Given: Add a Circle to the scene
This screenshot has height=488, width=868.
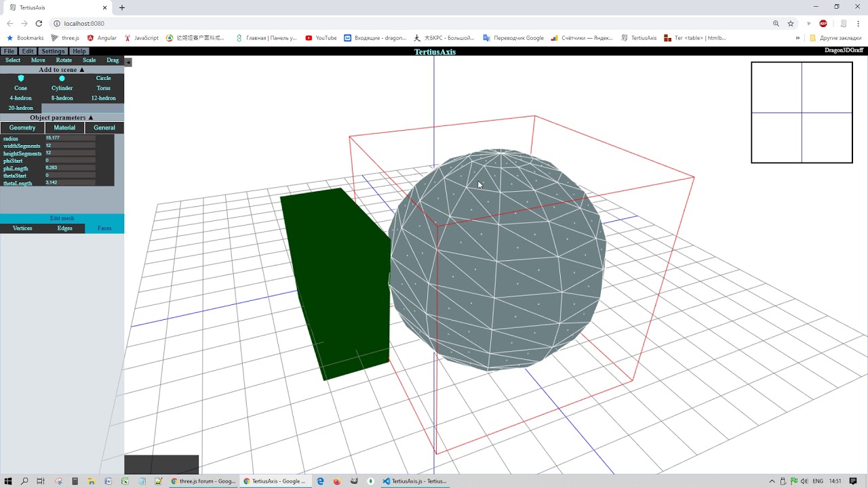Looking at the screenshot, I should [103, 79].
